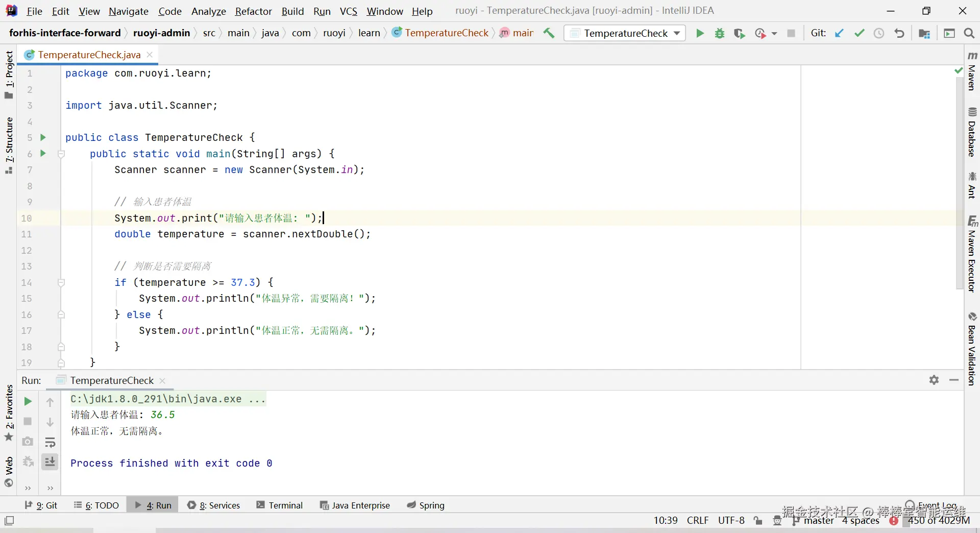
Task: Toggle file read-only lock in status bar
Action: pos(758,521)
